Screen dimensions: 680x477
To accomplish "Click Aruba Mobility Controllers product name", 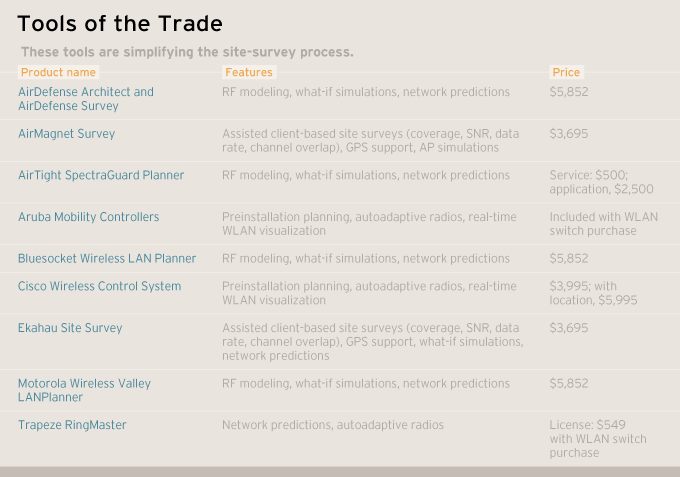I will 88,217.
